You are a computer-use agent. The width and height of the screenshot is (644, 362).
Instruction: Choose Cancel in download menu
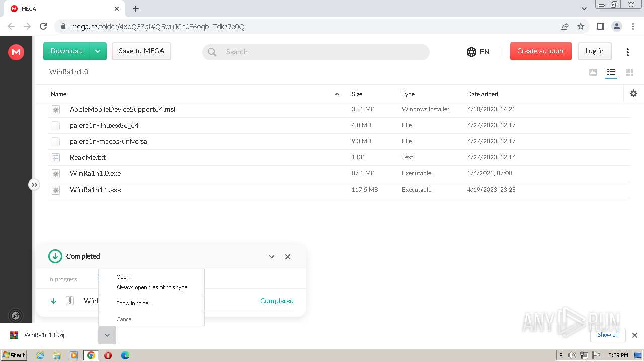(x=151, y=319)
